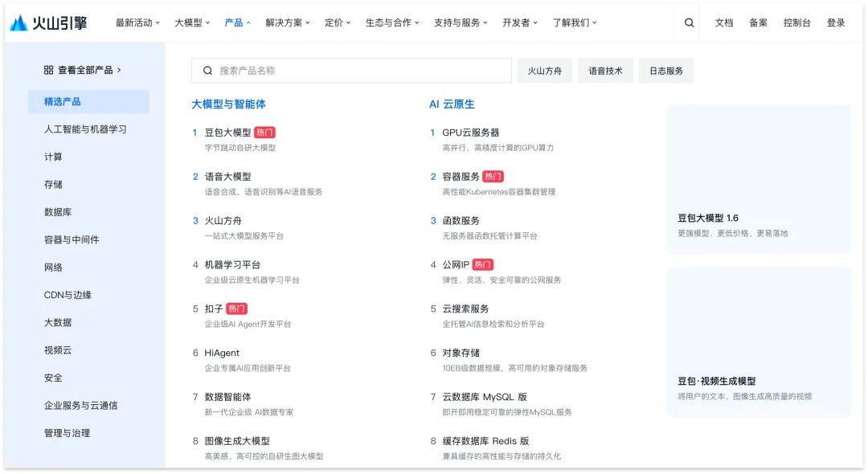This screenshot has height=474, width=868.
Task: Open 对象存储 product
Action: point(461,353)
